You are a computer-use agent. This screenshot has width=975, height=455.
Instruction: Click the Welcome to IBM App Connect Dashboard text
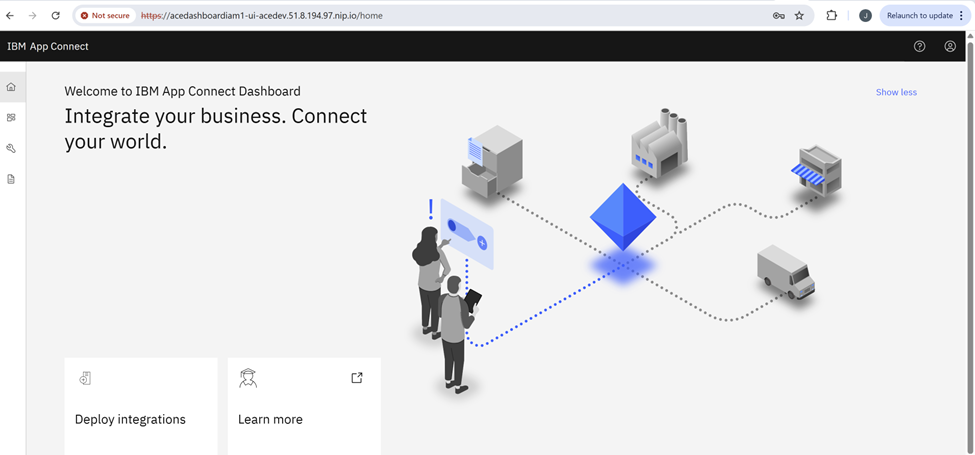(182, 91)
